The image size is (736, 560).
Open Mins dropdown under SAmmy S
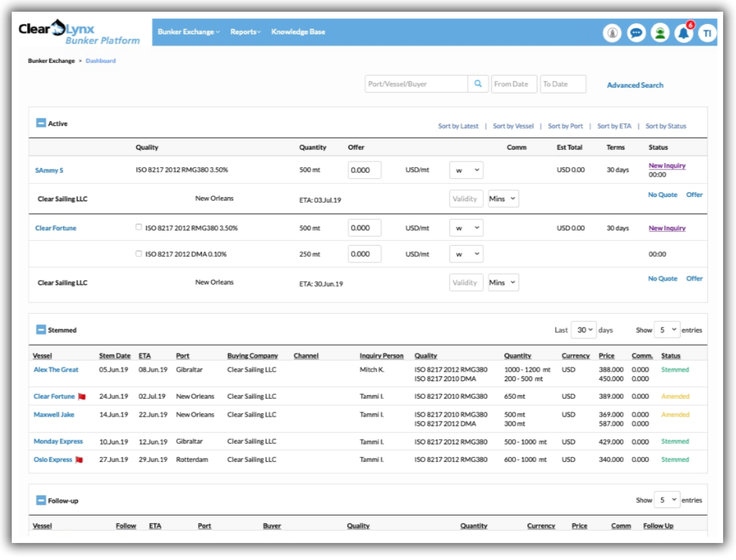pos(503,199)
